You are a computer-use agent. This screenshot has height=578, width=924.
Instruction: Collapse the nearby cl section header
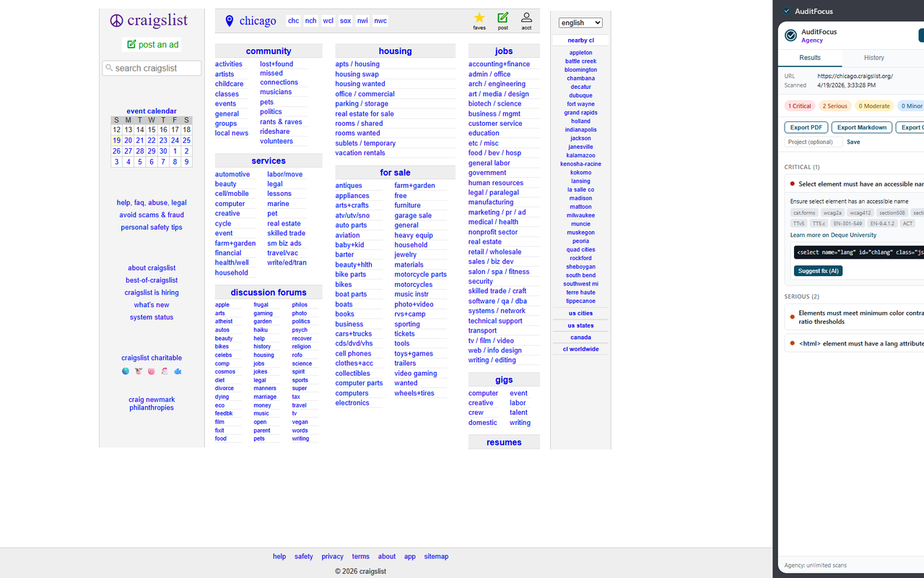click(580, 40)
